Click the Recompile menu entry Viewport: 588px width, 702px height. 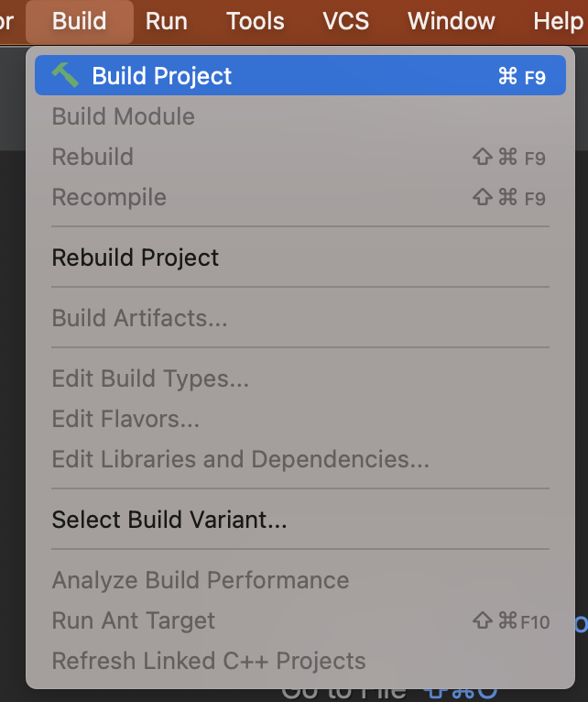pyautogui.click(x=109, y=197)
